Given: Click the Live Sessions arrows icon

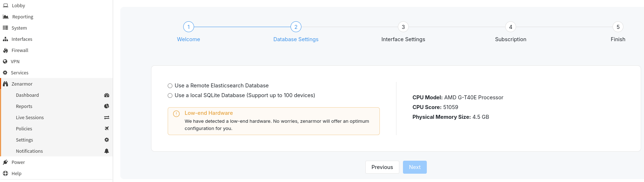Looking at the screenshot, I should (107, 118).
